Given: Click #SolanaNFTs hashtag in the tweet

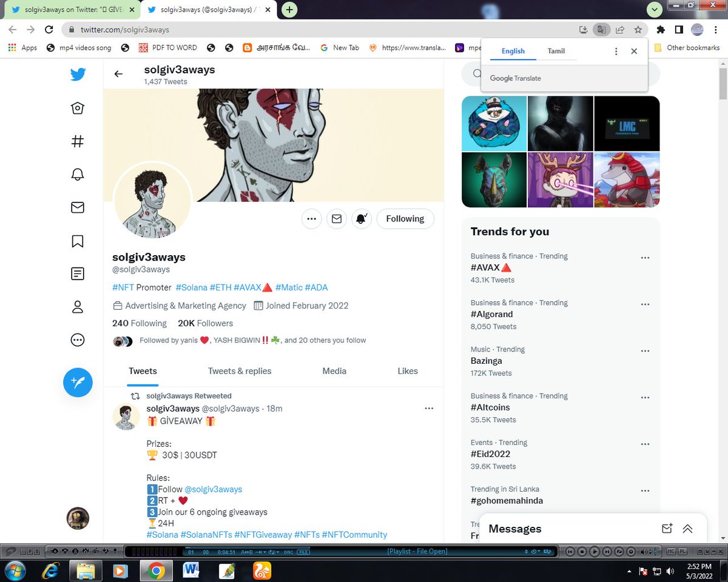Looking at the screenshot, I should pos(206,535).
